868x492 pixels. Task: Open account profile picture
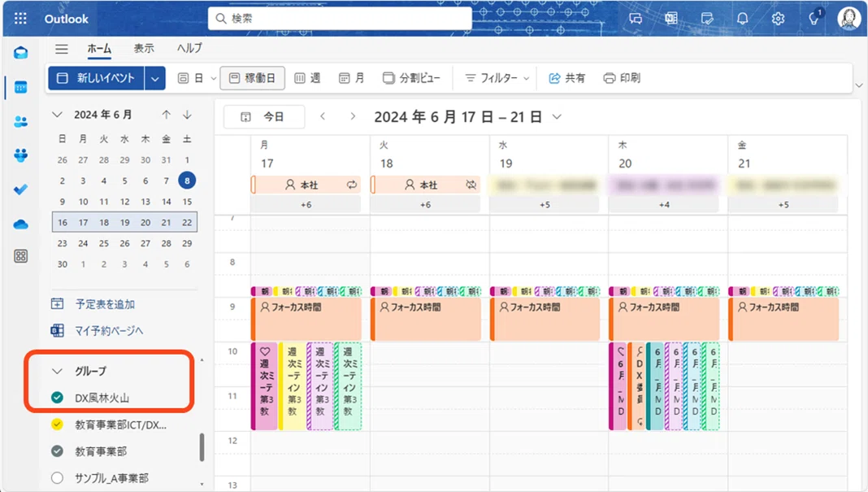(848, 18)
